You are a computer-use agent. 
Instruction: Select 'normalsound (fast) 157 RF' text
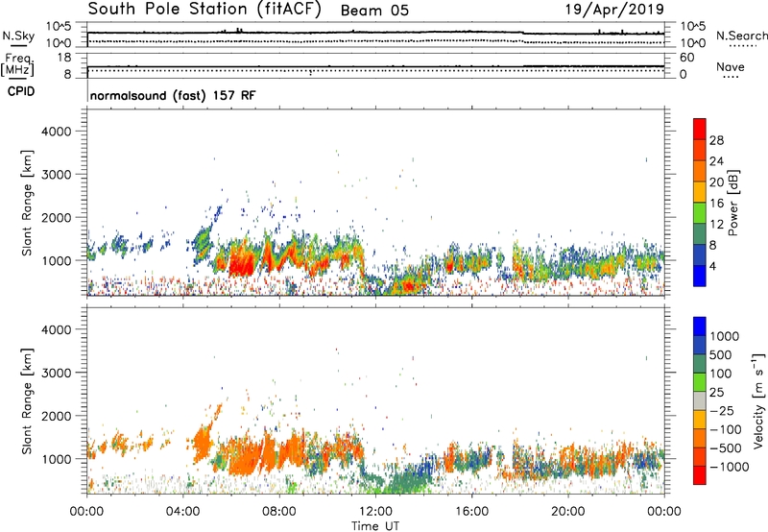point(173,95)
